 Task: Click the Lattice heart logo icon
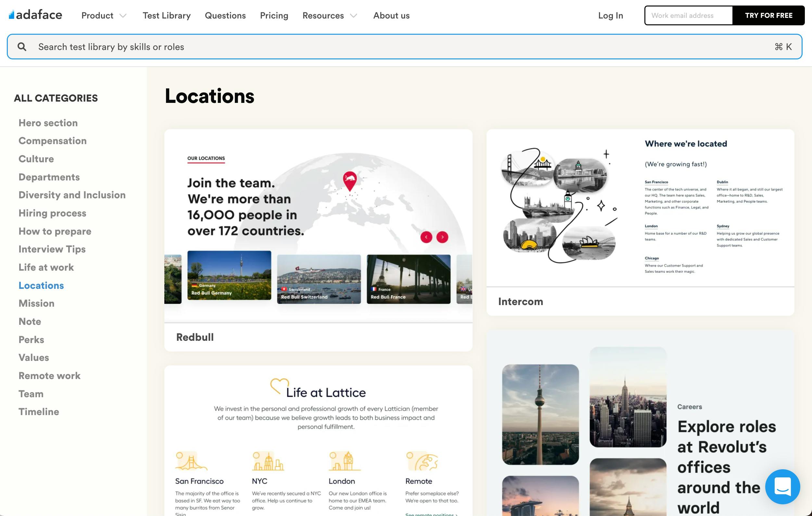pos(280,386)
